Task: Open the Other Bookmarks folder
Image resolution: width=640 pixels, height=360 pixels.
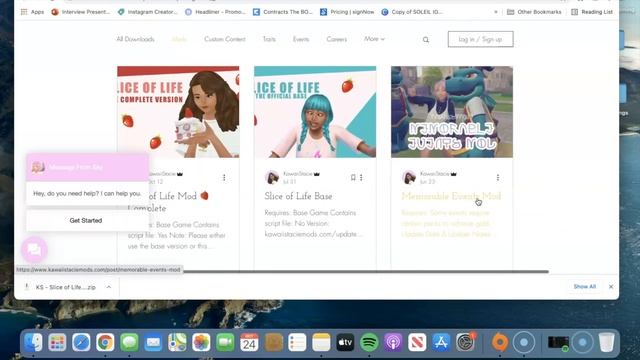Action: (x=534, y=12)
